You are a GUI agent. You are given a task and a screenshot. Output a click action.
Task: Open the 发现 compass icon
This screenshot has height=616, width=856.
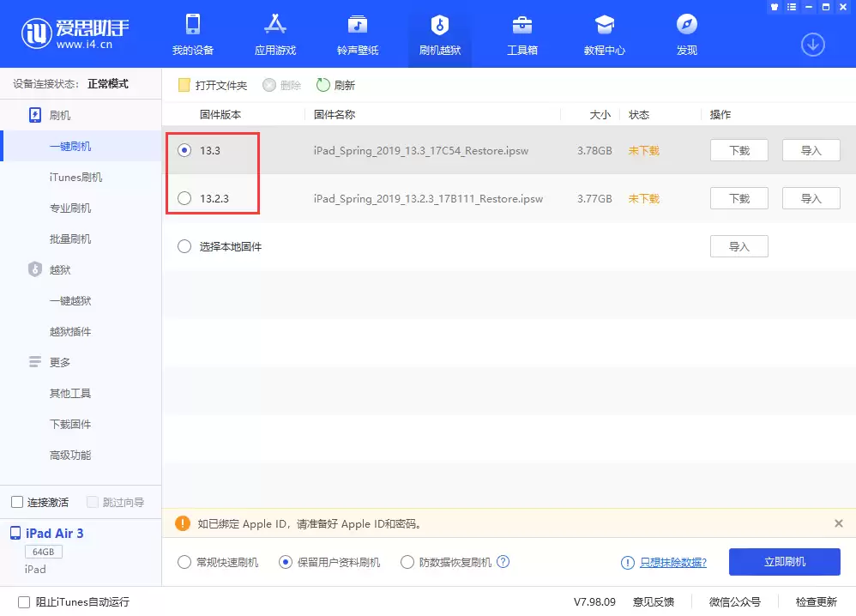point(687,25)
